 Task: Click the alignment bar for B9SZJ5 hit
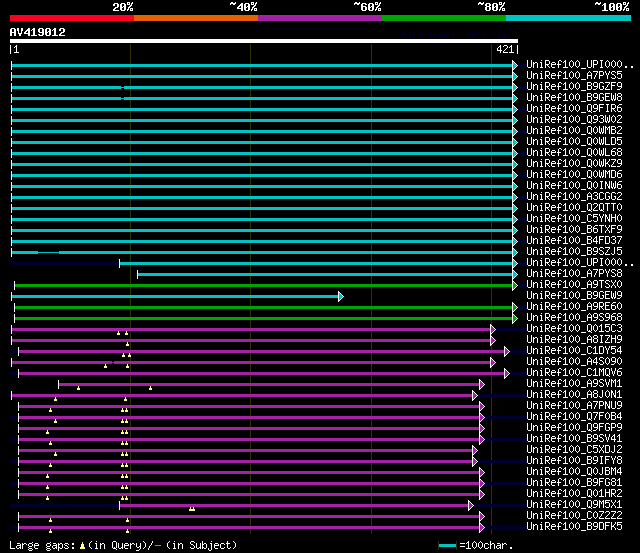(x=262, y=253)
